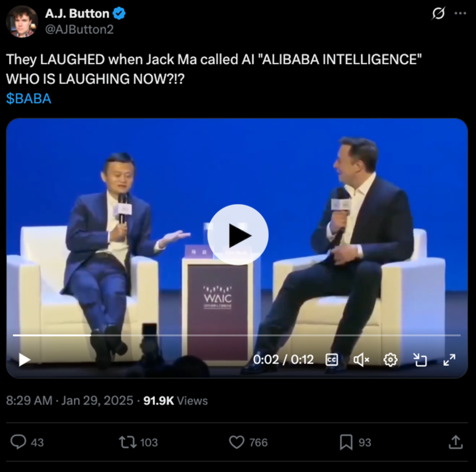The height and width of the screenshot is (472, 476).
Task: Like the tweet with heart icon
Action: pyautogui.click(x=236, y=442)
